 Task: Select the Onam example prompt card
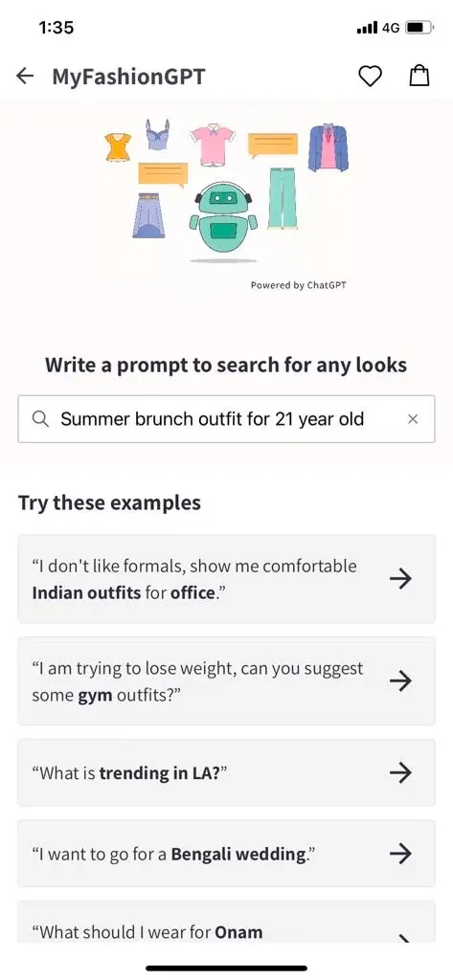tap(226, 922)
